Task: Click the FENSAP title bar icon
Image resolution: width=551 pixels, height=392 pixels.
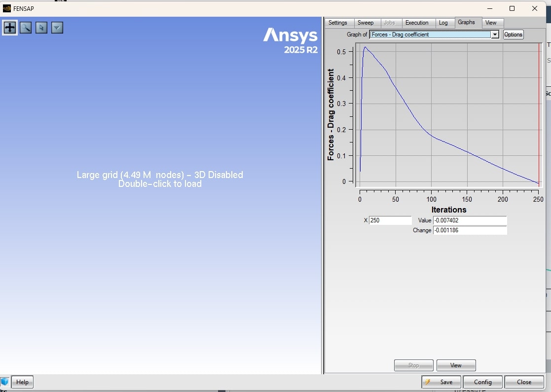Action: tap(7, 8)
